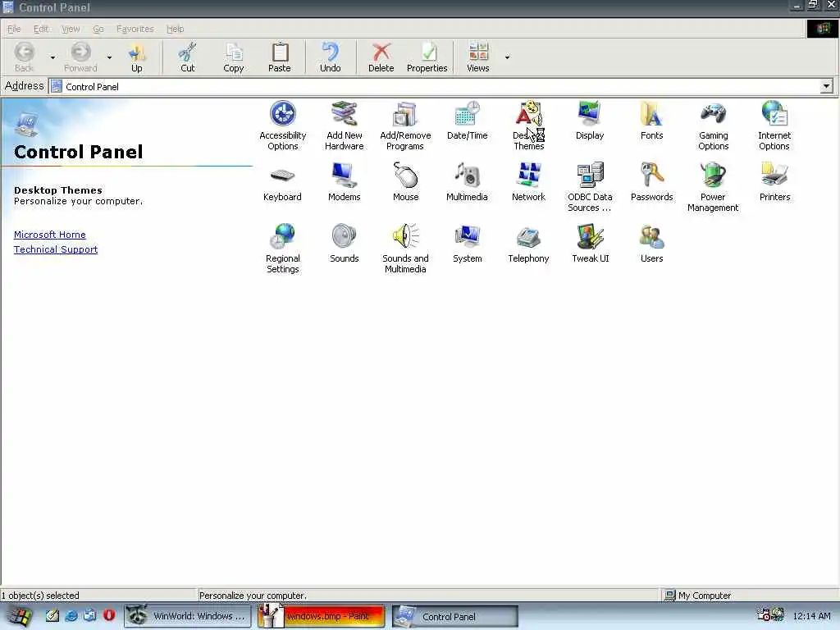Follow the Technical Support link
Screen dimensions: 840x630
tap(56, 249)
